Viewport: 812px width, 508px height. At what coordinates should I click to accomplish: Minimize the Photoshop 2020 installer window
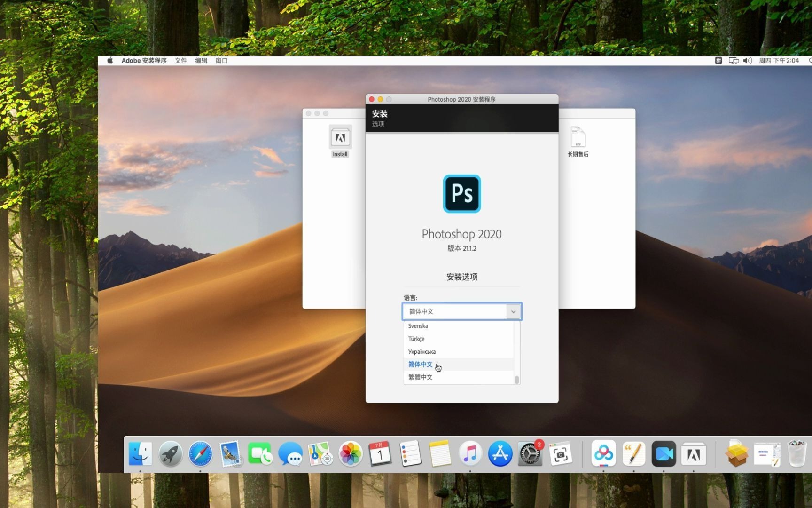(x=380, y=99)
